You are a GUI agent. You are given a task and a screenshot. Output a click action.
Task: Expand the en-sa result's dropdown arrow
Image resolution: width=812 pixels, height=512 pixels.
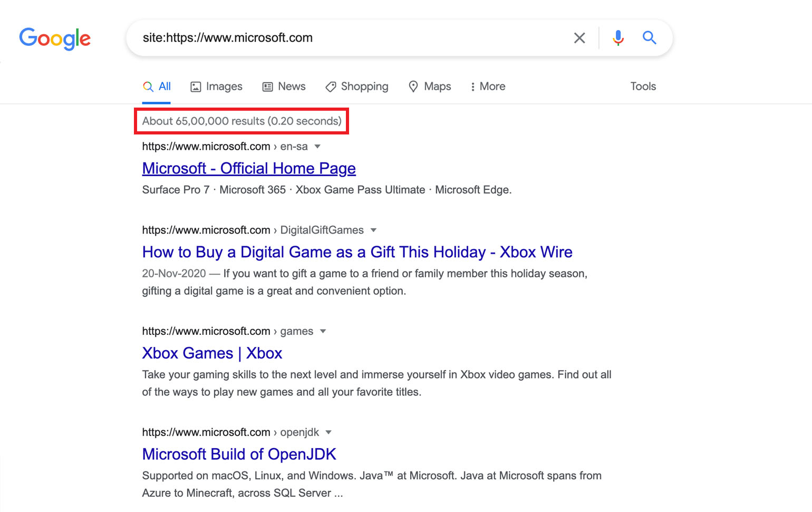(318, 147)
